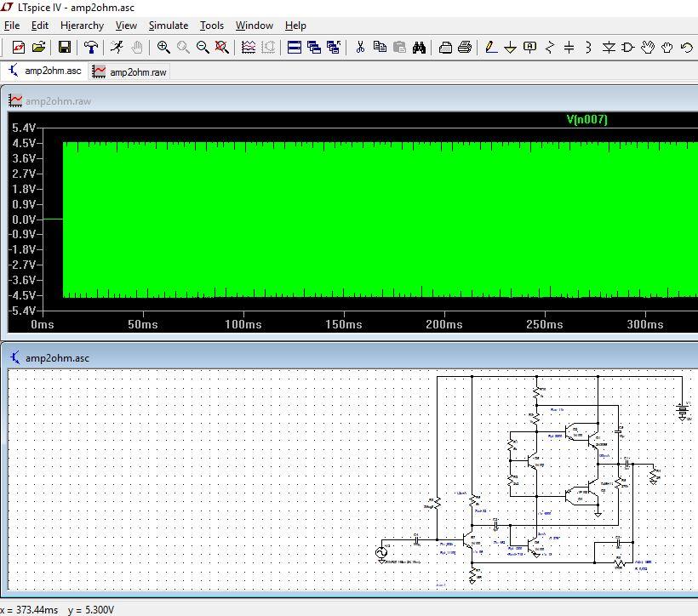Select the Pan magnifier tool

183,47
